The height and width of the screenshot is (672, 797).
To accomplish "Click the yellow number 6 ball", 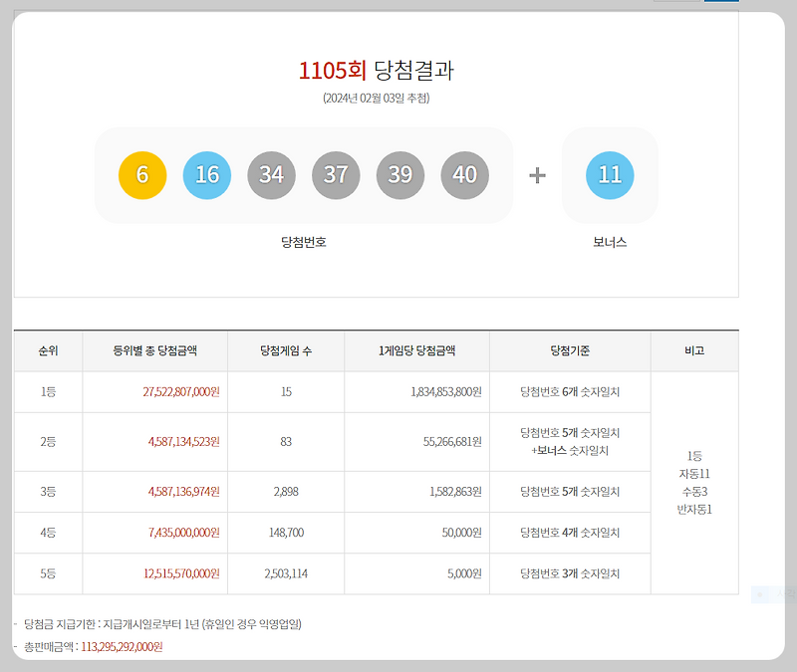I will tap(142, 175).
